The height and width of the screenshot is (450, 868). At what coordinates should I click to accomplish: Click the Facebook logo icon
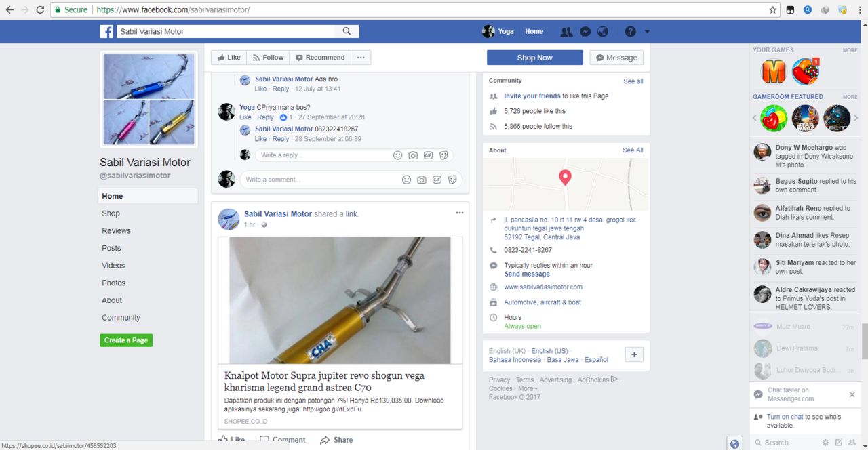[x=106, y=31]
